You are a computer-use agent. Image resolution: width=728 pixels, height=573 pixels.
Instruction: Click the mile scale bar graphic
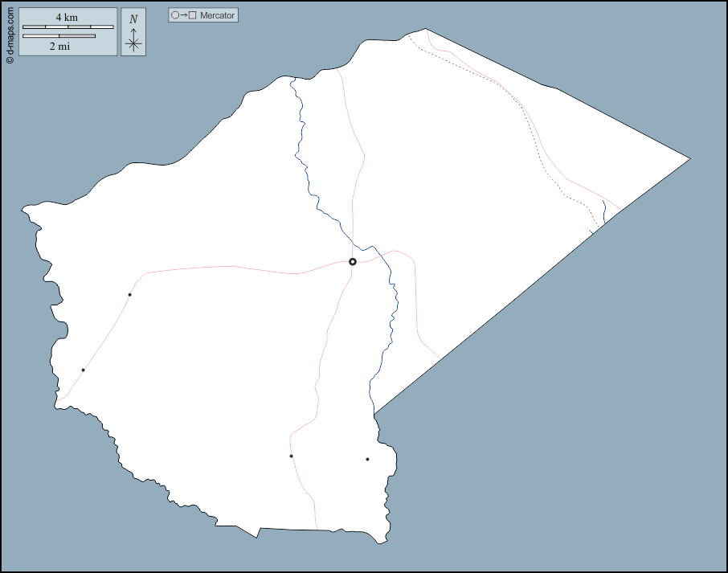(59, 36)
